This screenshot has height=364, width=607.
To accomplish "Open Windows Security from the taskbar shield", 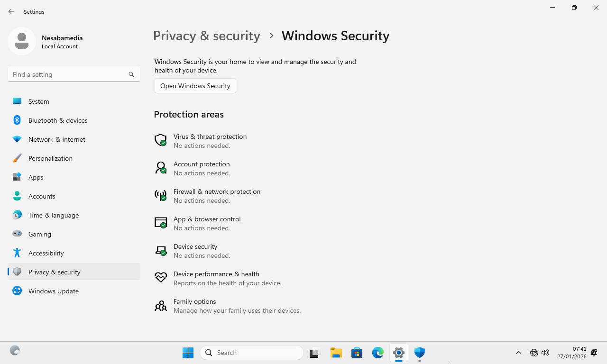I will click(419, 353).
